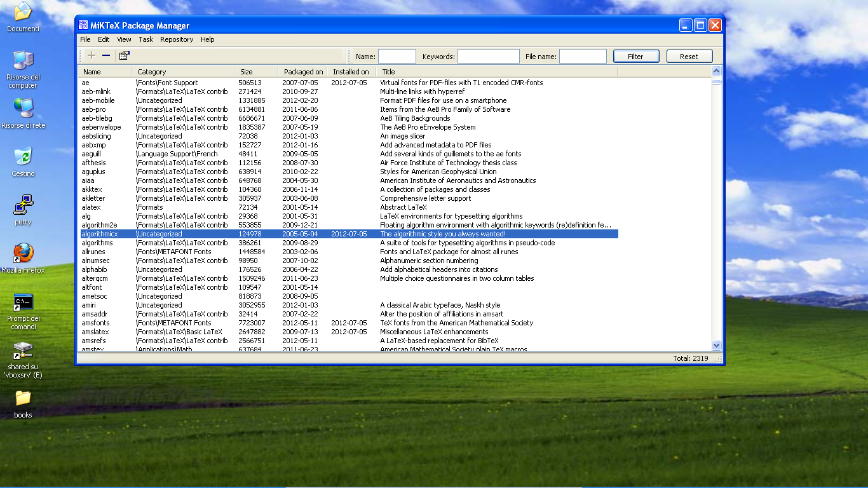
Task: Click the Name filter input field
Action: click(x=397, y=57)
